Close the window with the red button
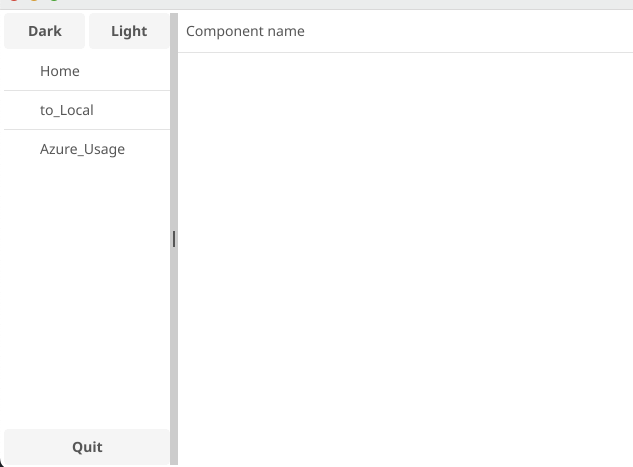Viewport: 633px width, 467px height. (14, 0)
